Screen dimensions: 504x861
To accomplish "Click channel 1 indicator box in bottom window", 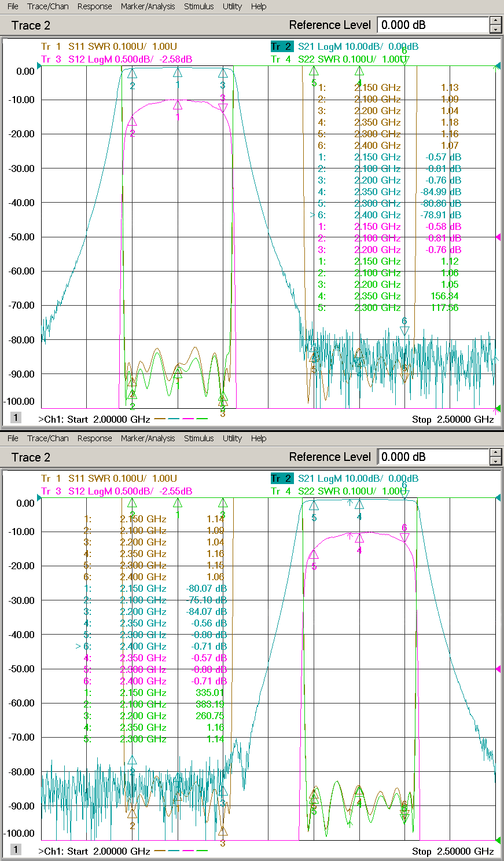I will coord(16,849).
